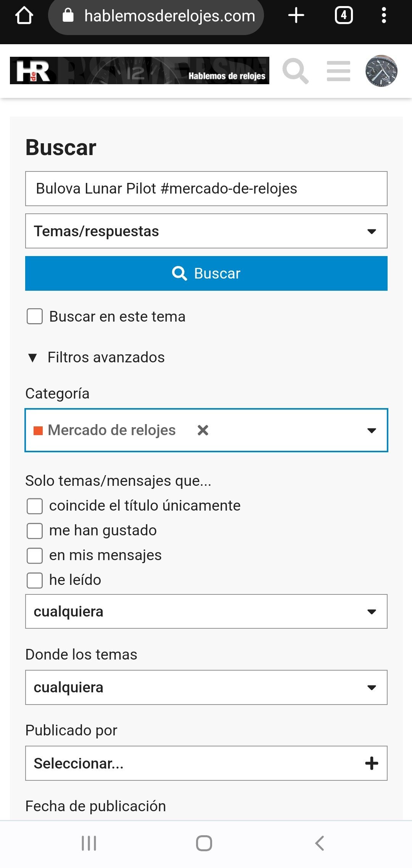Collapse the Filtros avanzados section
Viewport: 412px width, 868px height.
coord(95,357)
